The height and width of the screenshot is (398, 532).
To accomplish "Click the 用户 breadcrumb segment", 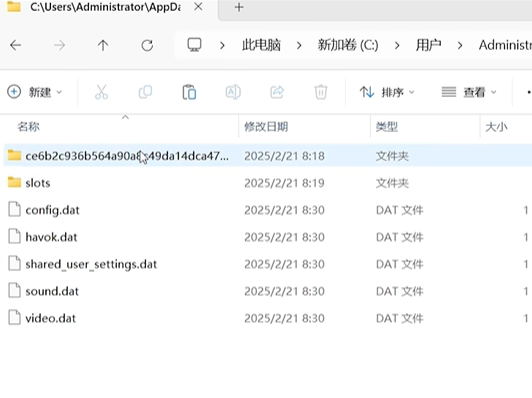I will click(429, 45).
